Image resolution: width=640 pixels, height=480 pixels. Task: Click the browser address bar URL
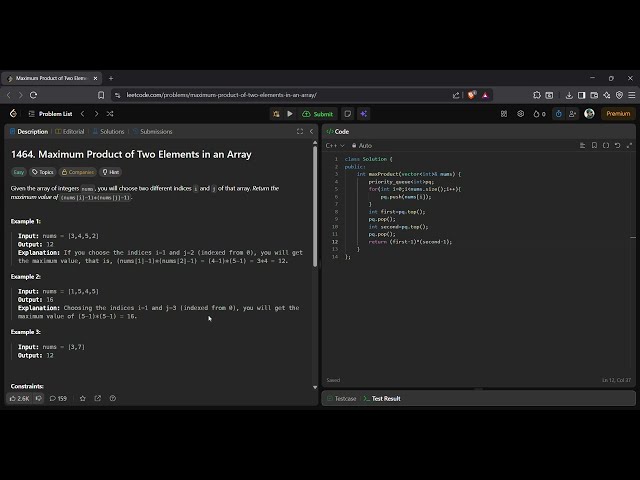point(222,95)
